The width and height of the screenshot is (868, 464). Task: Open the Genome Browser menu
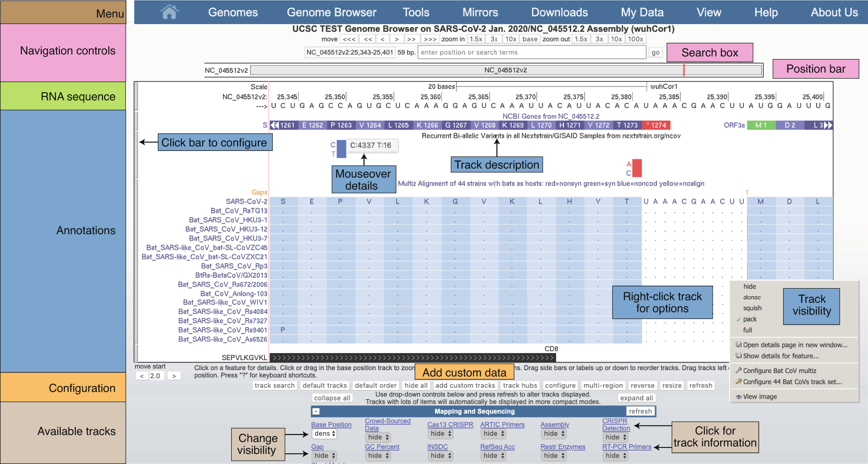(x=331, y=12)
